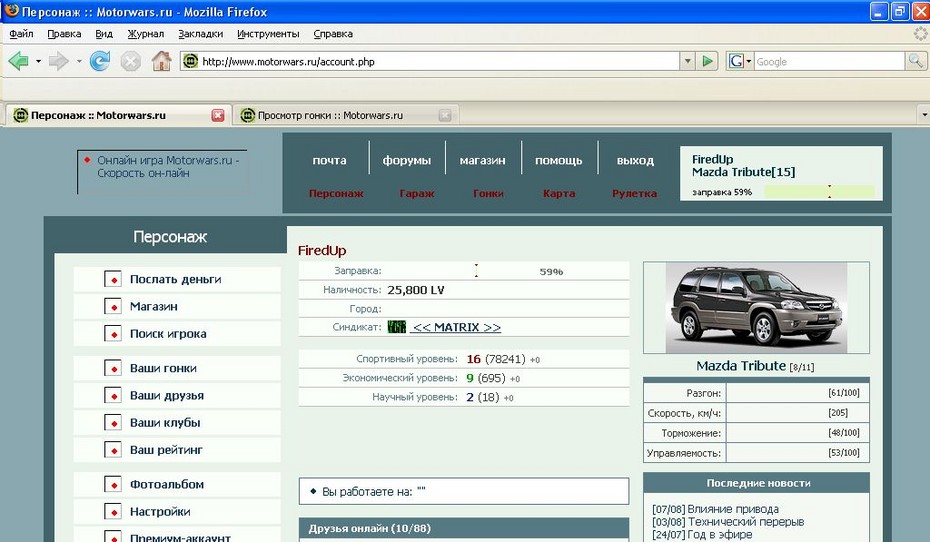Open the << MATRIX >> syndicate link

coord(456,327)
